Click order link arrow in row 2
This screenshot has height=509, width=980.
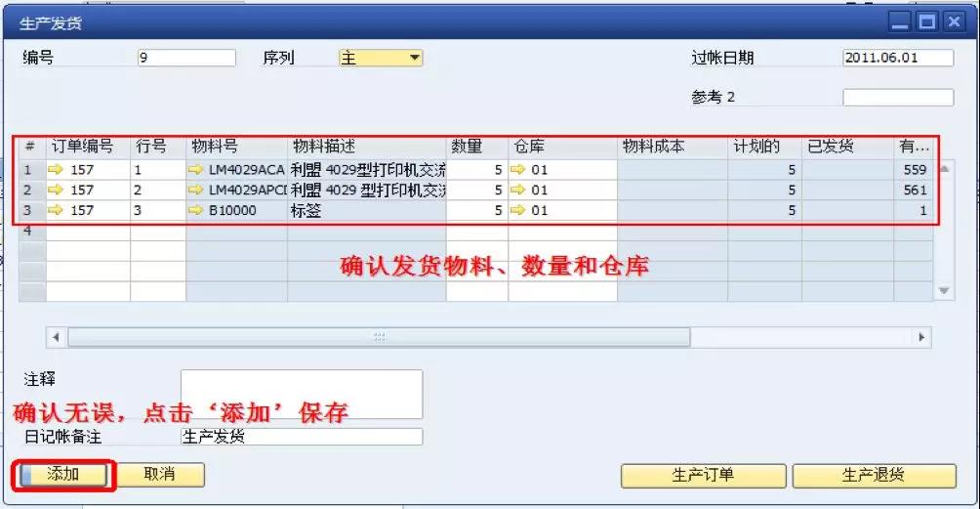pos(56,190)
